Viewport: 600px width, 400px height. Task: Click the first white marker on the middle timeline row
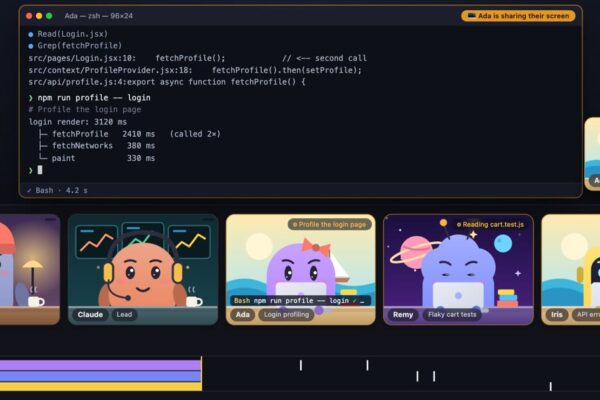coord(417,376)
